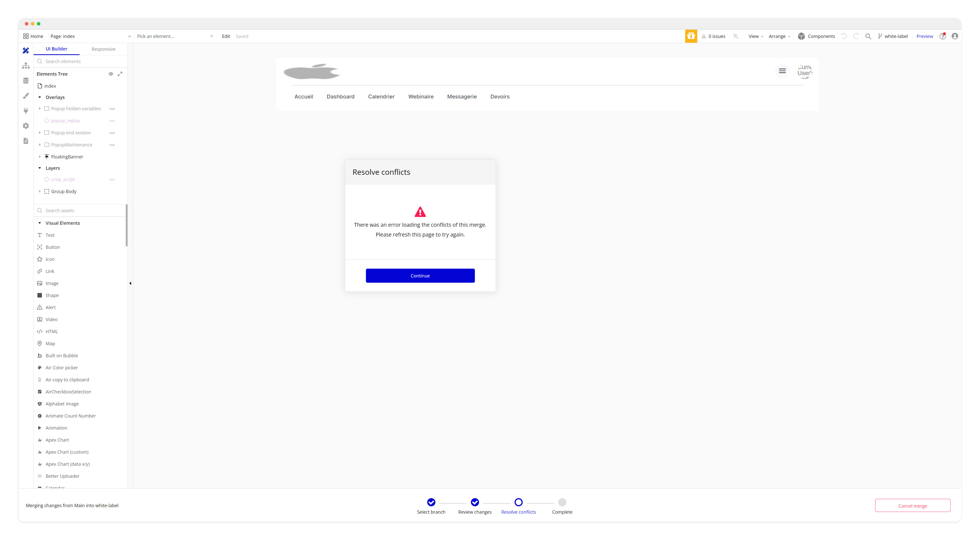This screenshot has width=980, height=540.
Task: Click the Continue button
Action: pyautogui.click(x=420, y=276)
